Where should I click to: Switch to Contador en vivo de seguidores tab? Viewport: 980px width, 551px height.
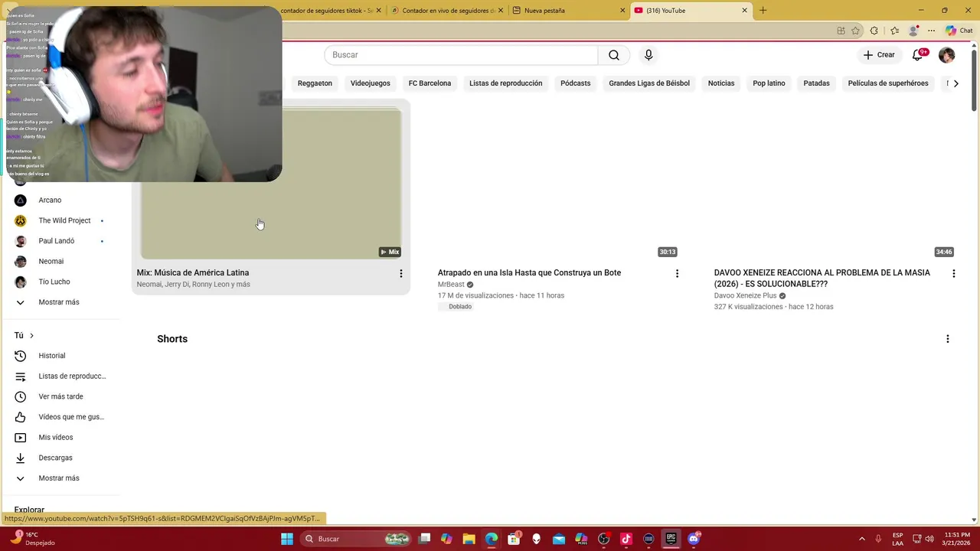(447, 11)
